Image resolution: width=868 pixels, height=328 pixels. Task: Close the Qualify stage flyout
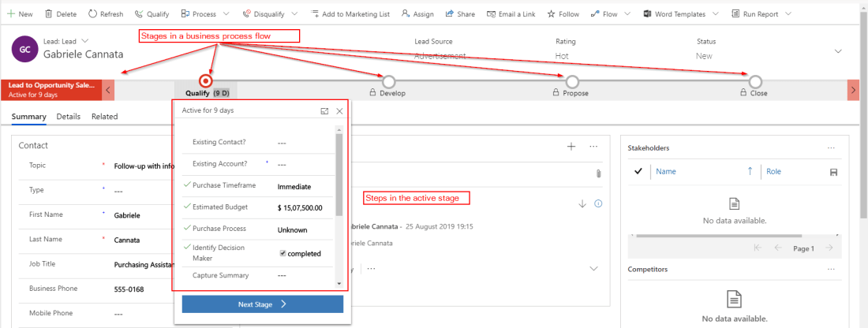(x=339, y=111)
